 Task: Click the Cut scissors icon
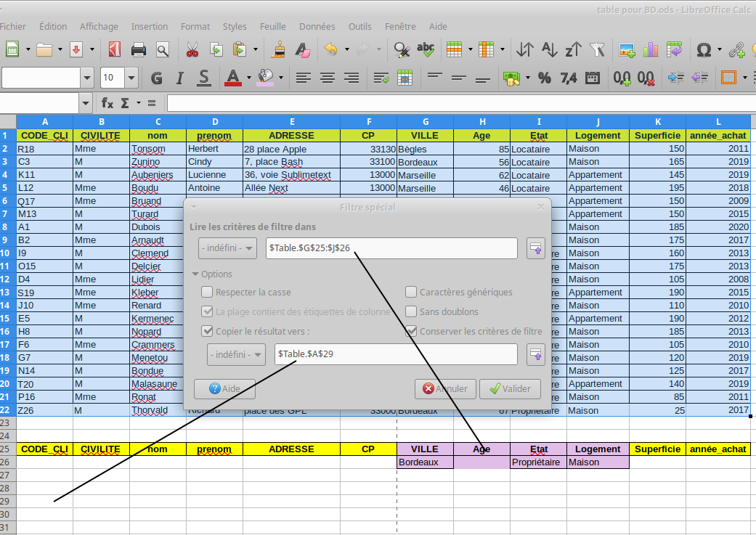tap(192, 50)
